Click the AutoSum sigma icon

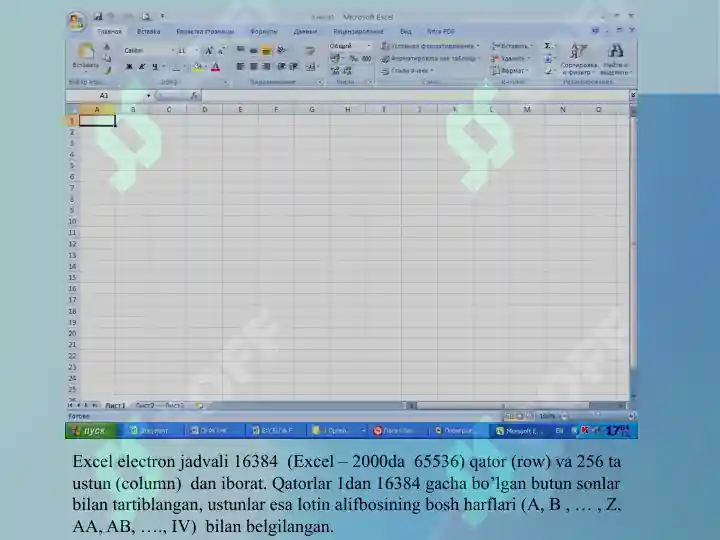pyautogui.click(x=548, y=46)
